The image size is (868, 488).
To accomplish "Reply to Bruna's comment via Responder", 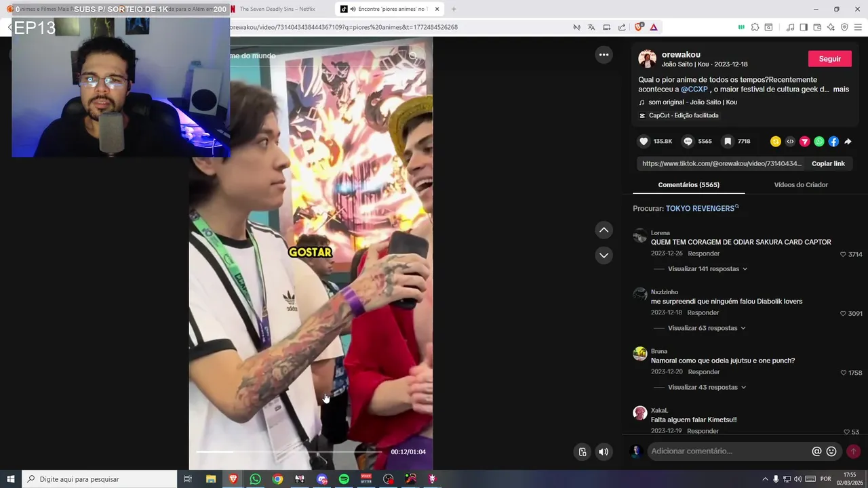I will pyautogui.click(x=703, y=372).
